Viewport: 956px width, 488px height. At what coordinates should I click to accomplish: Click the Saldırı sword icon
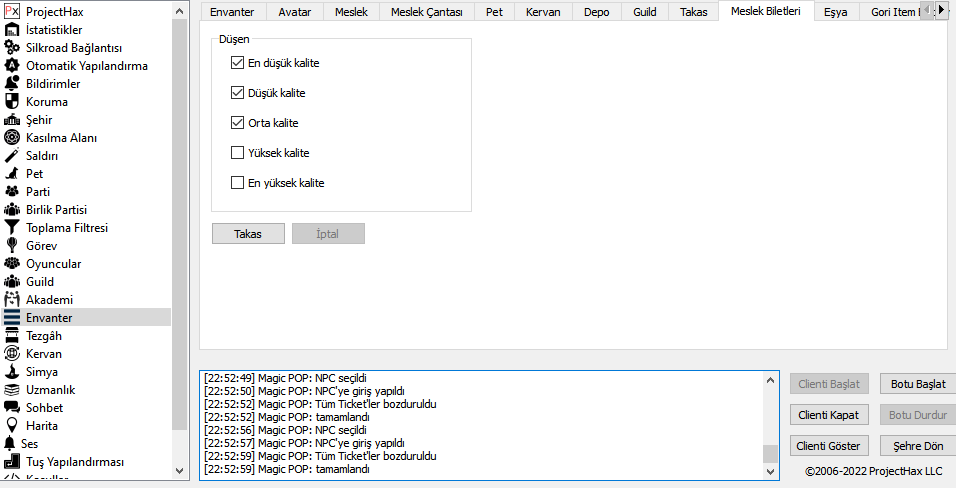(x=12, y=156)
